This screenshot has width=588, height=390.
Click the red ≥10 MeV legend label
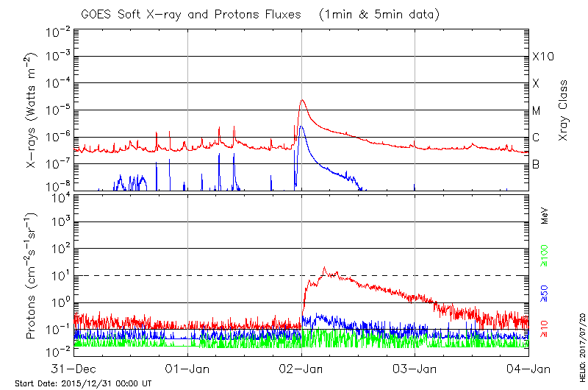545,329
